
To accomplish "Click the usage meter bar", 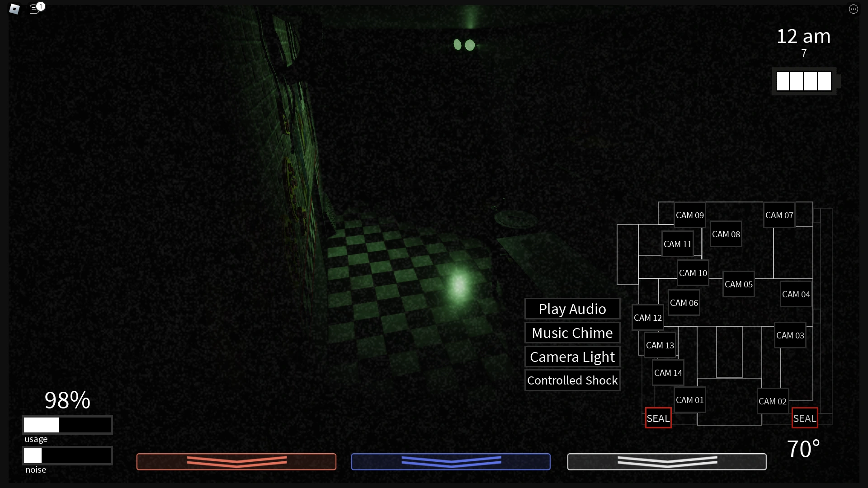I will pyautogui.click(x=67, y=425).
